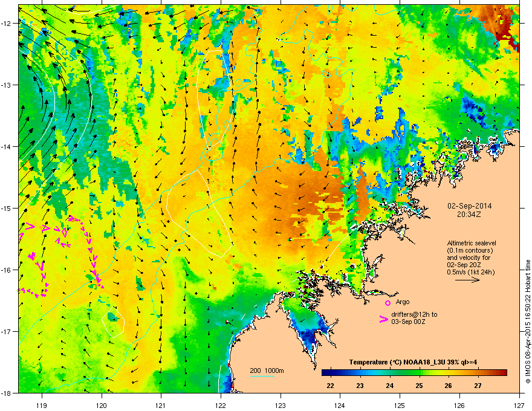The height and width of the screenshot is (411, 532).
Task: Click latitude axis label -16
Action: (x=6, y=270)
